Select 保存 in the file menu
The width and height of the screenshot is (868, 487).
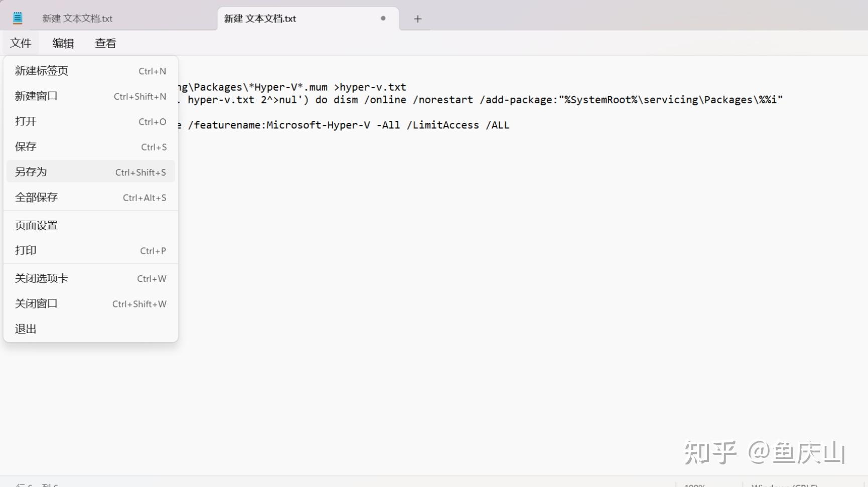[91, 147]
